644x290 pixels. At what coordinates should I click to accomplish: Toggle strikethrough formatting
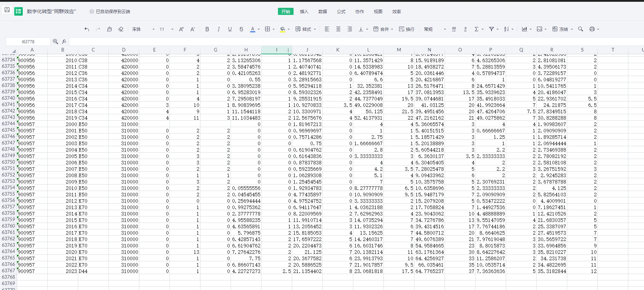click(241, 29)
